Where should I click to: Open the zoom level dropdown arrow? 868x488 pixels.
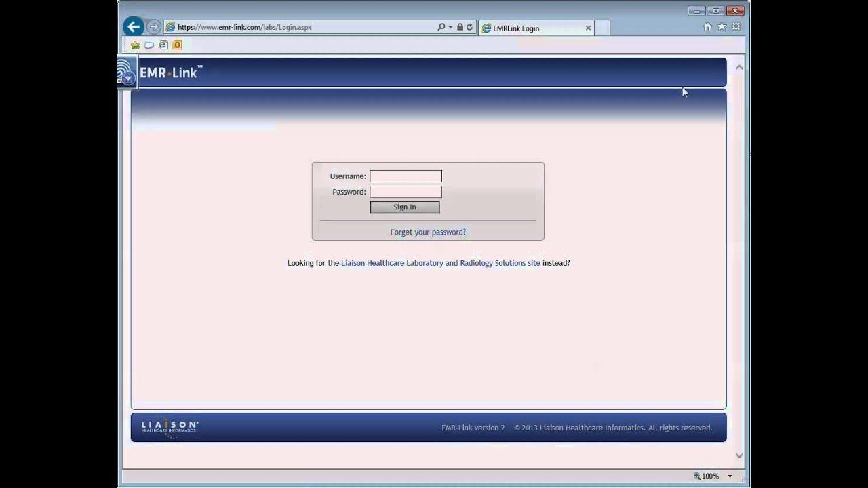click(730, 476)
